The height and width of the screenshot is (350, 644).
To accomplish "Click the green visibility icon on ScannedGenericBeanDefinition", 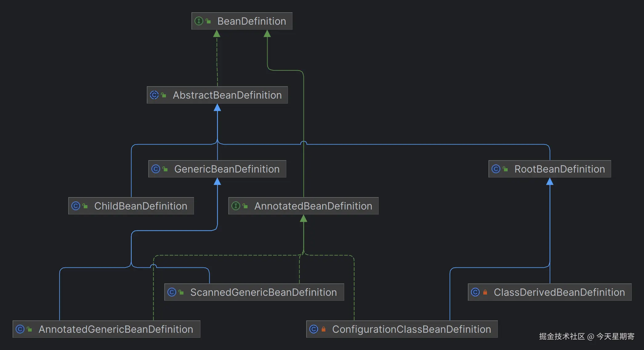I will [x=181, y=292].
